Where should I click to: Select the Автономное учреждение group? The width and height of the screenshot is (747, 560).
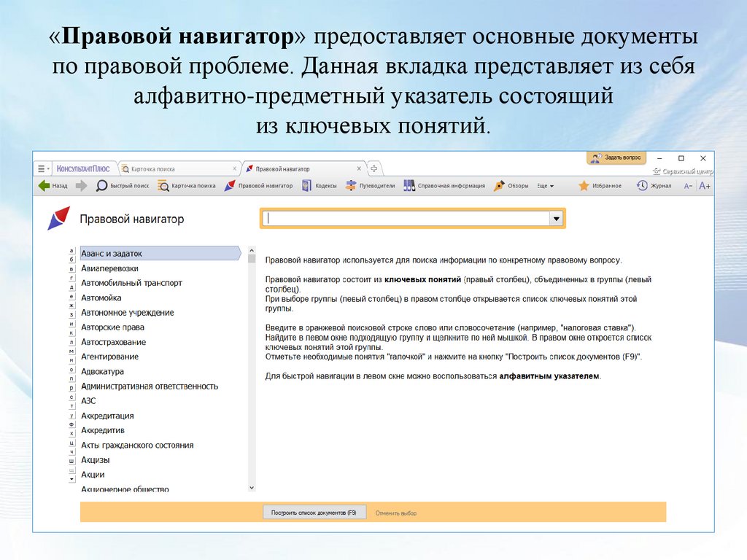click(127, 312)
